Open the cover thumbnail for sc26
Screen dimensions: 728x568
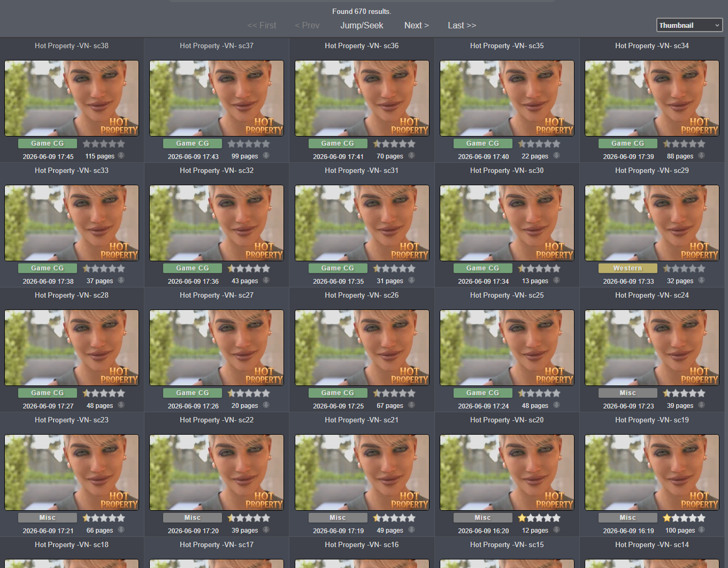(362, 347)
